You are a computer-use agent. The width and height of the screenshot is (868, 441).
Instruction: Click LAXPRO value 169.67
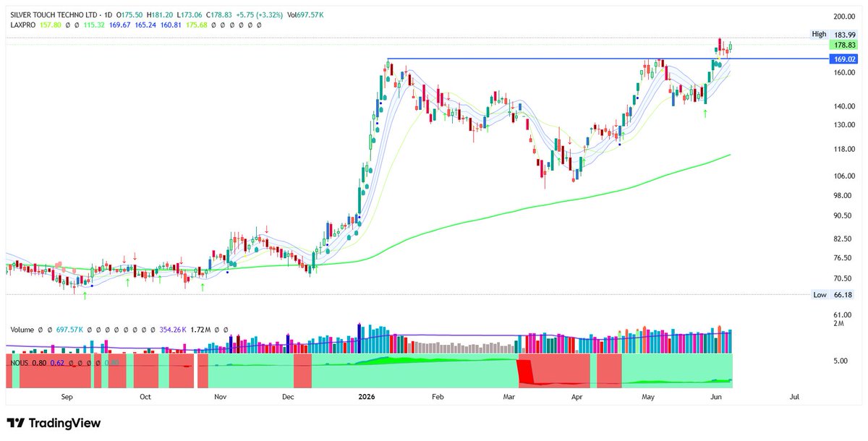(x=121, y=25)
